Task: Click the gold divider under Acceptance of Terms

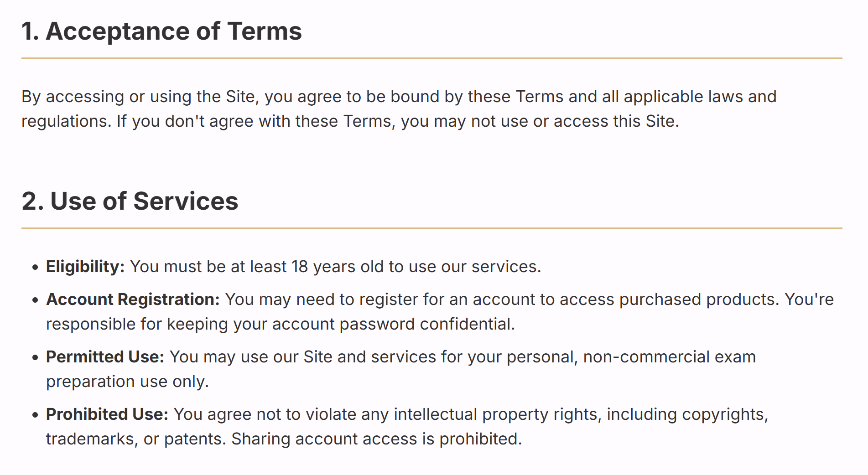Action: click(x=431, y=58)
